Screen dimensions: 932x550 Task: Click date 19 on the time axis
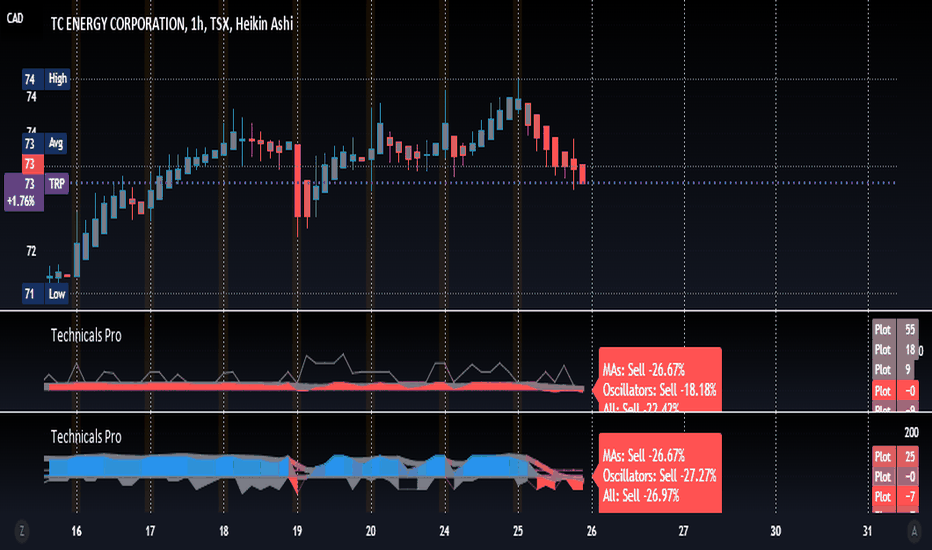coord(297,531)
